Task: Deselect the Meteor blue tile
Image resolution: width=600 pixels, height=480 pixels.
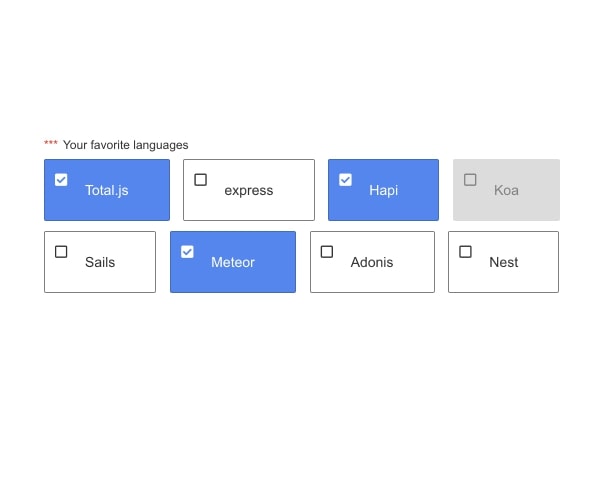Action: [233, 262]
